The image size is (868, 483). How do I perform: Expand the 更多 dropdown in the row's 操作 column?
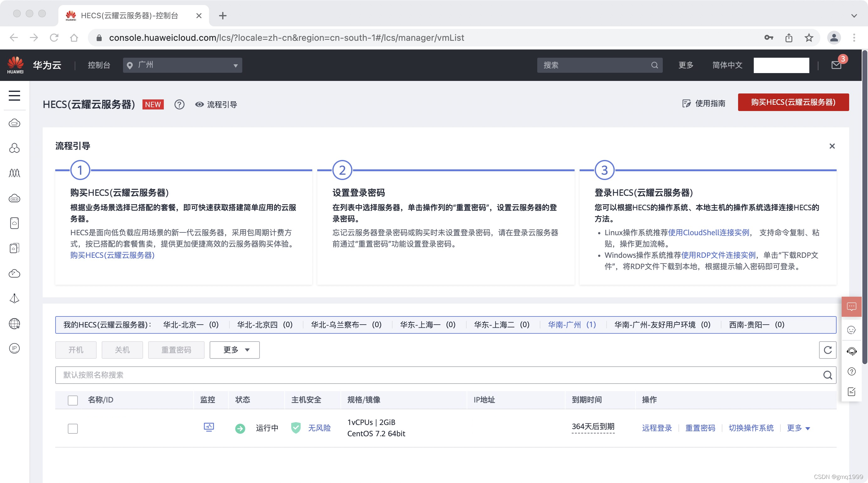point(798,428)
